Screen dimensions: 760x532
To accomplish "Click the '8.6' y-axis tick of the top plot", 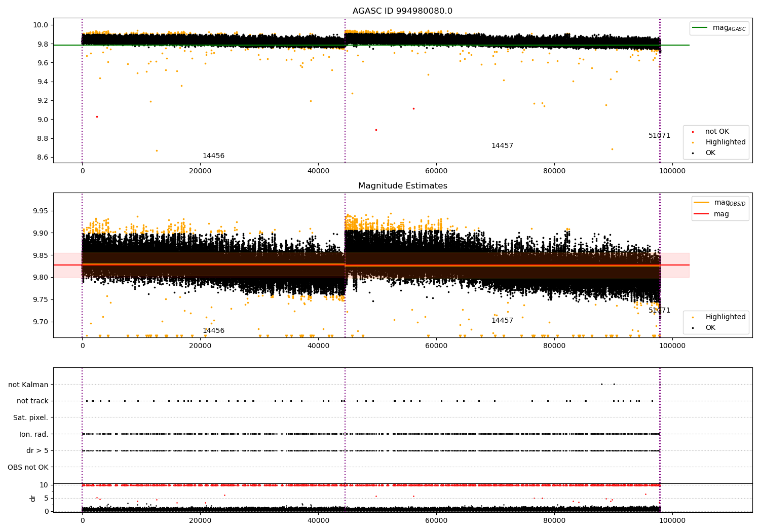I will [x=42, y=158].
